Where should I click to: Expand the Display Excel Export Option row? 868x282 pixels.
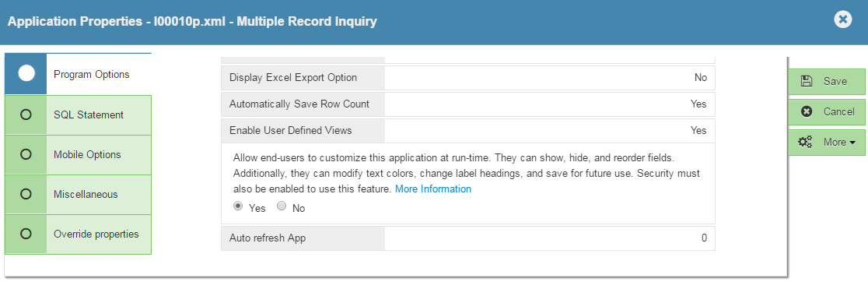467,78
